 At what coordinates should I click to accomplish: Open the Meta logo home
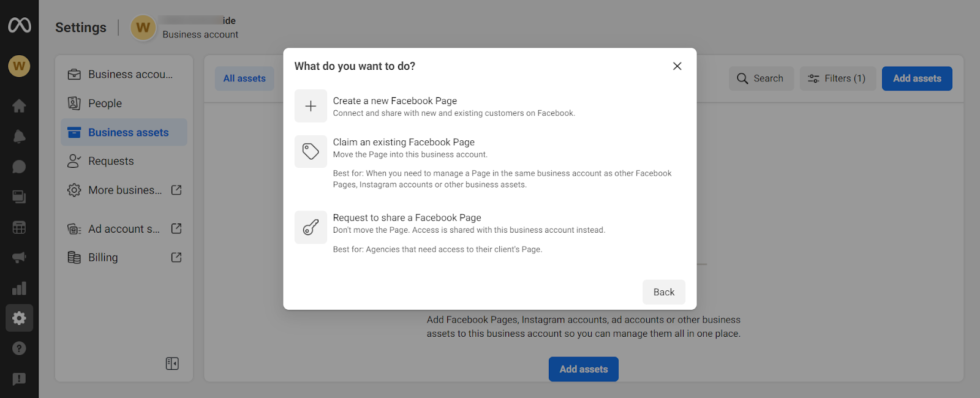click(19, 24)
